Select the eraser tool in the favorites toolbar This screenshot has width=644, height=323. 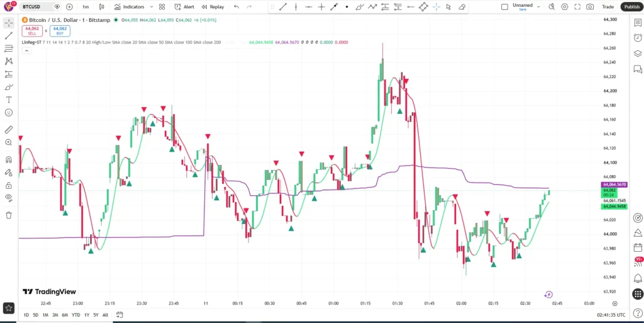click(x=462, y=6)
